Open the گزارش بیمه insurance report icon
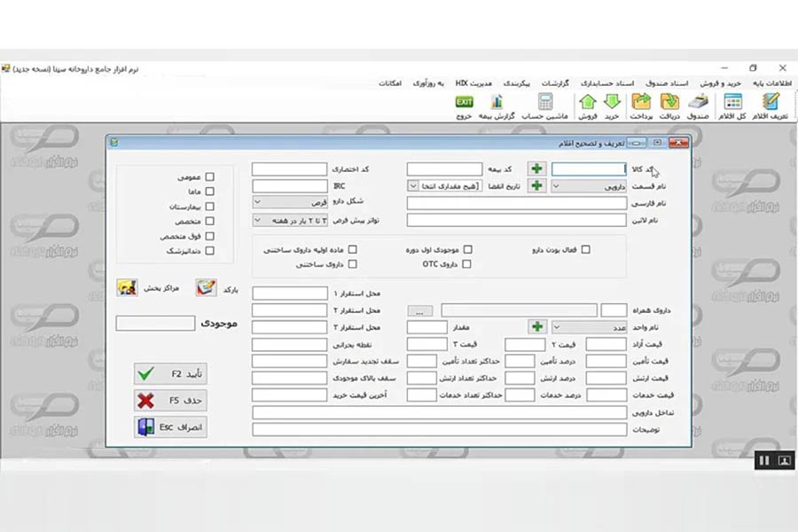Viewport: 798px width, 532px height. [497, 102]
